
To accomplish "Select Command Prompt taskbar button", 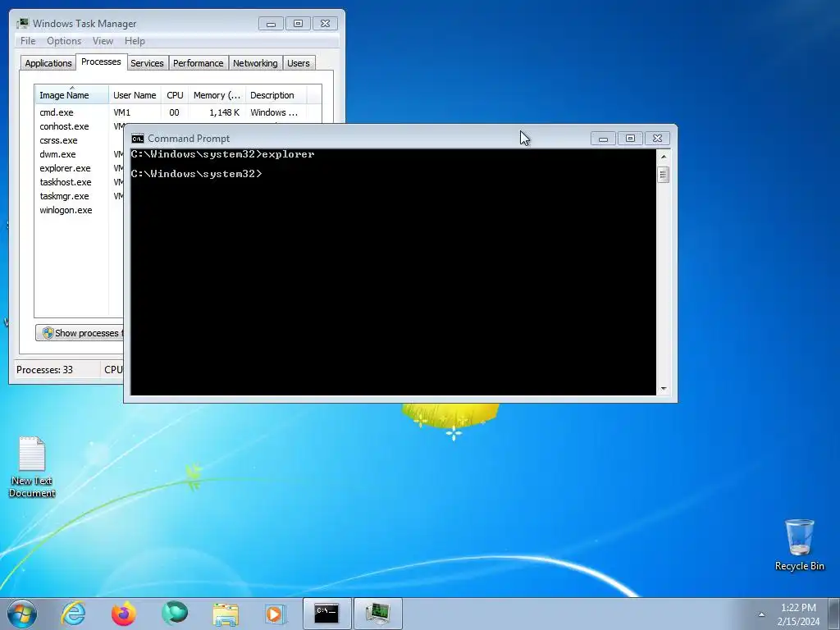I will [x=326, y=614].
